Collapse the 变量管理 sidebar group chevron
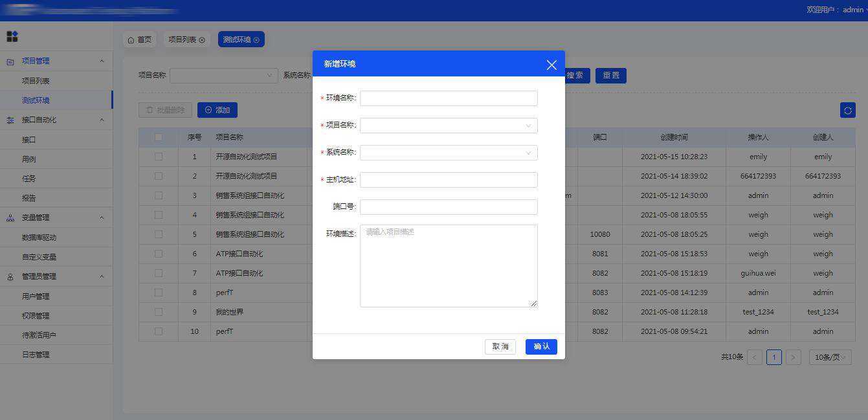The height and width of the screenshot is (420, 868). 102,218
